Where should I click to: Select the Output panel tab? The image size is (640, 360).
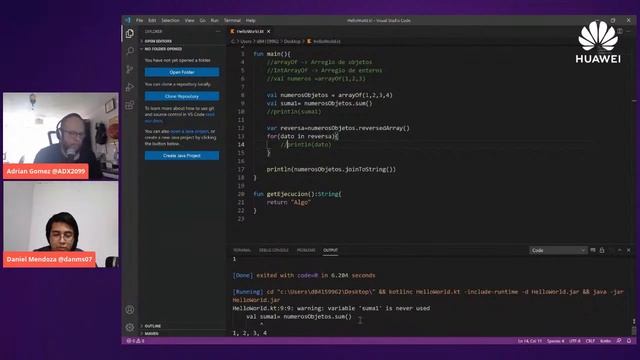tap(331, 250)
